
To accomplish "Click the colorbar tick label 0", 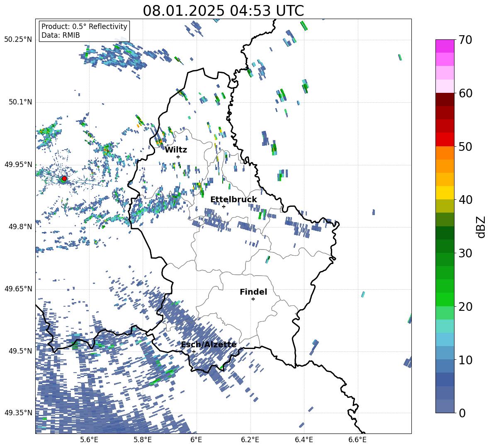I will [x=462, y=413].
